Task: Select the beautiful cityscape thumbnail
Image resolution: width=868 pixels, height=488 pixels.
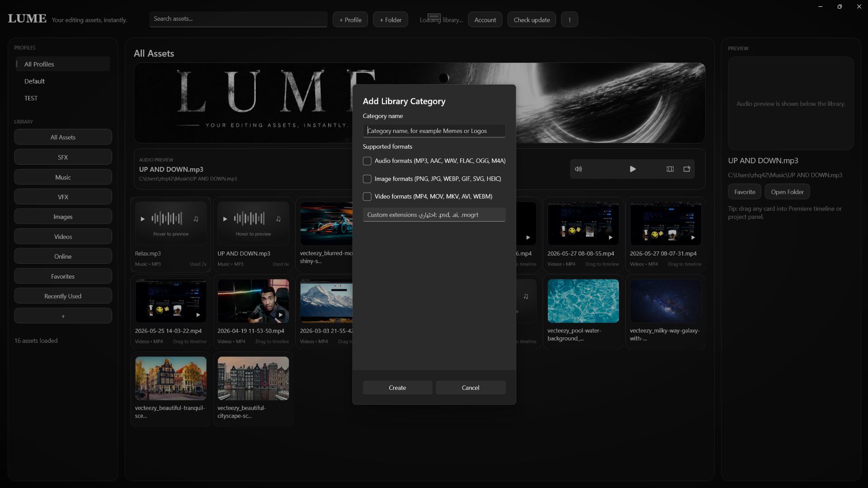Action: pos(253,379)
